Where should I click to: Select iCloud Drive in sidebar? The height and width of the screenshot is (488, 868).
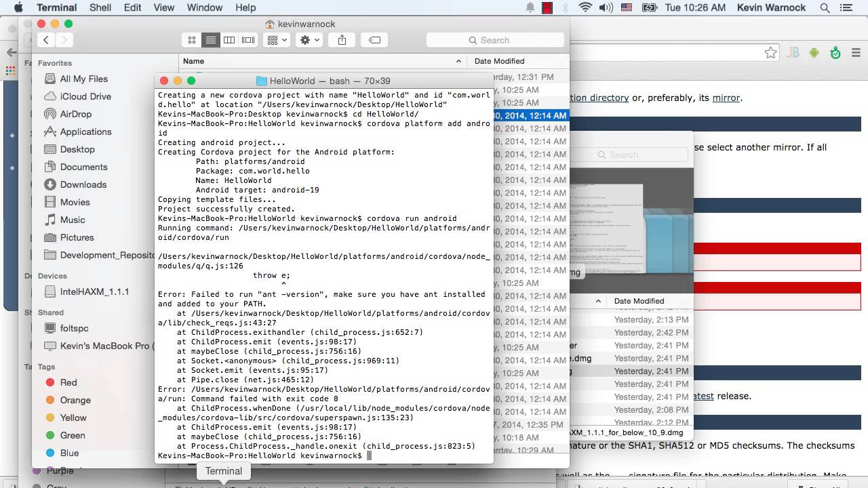85,96
